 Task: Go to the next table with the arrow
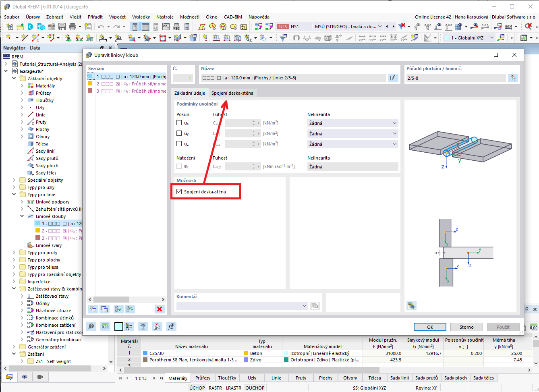click(x=154, y=378)
